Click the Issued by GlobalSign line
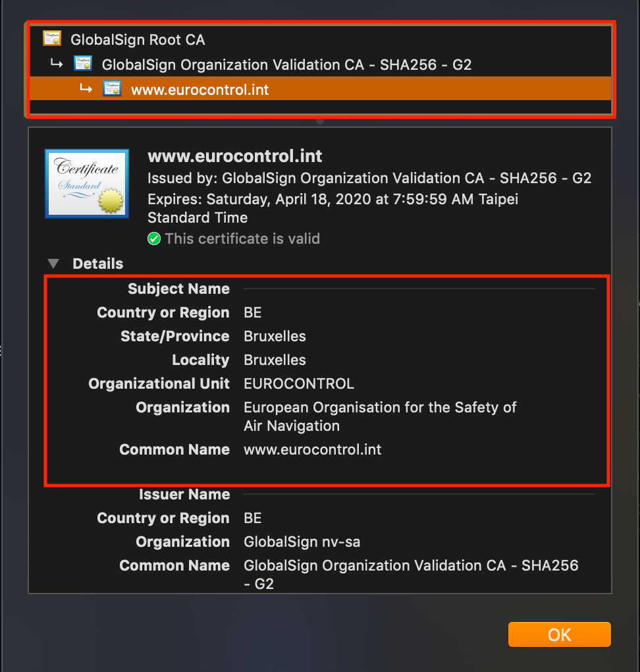This screenshot has height=672, width=640. (x=369, y=178)
